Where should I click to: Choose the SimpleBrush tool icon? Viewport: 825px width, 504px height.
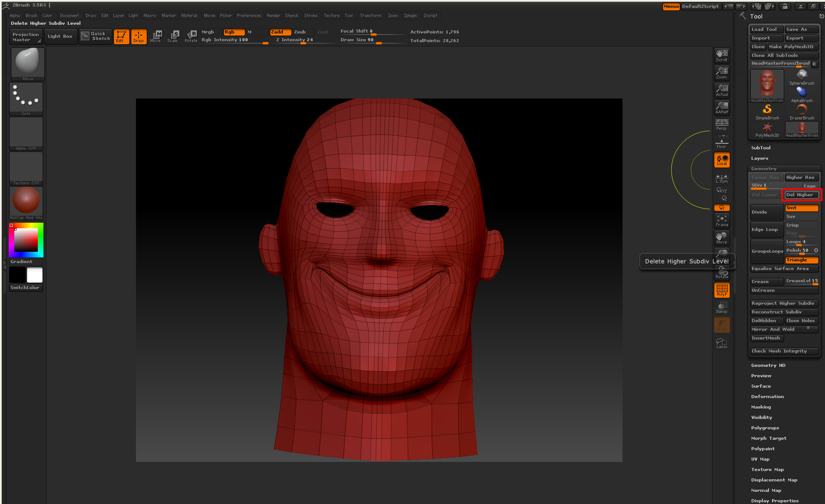click(x=767, y=111)
